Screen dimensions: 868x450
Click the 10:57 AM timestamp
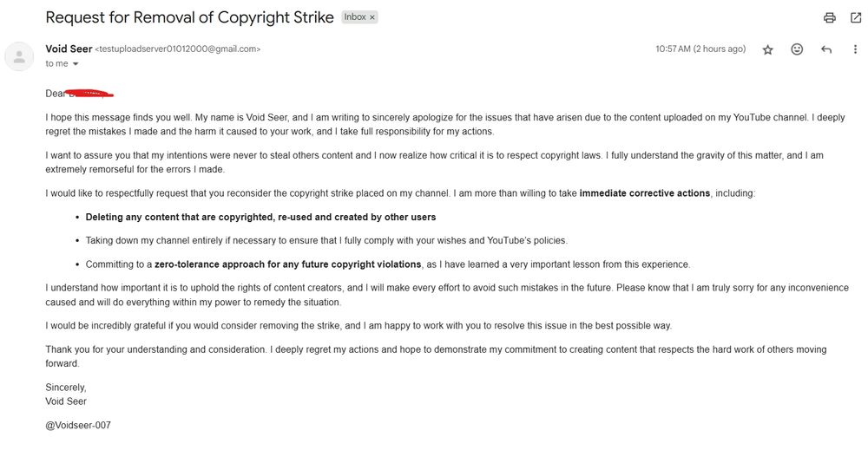click(x=673, y=49)
